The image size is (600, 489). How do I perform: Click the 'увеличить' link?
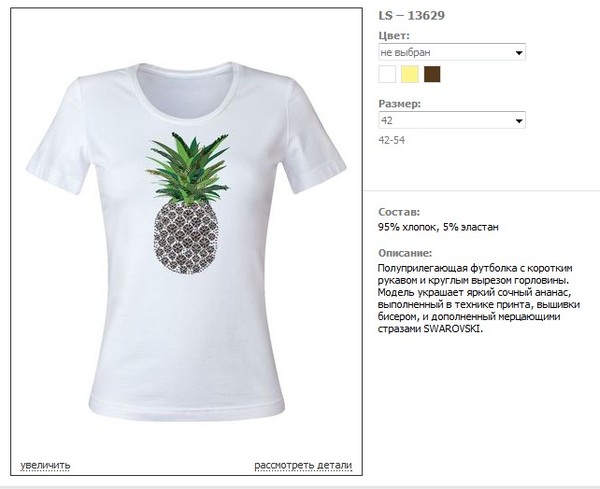[45, 465]
